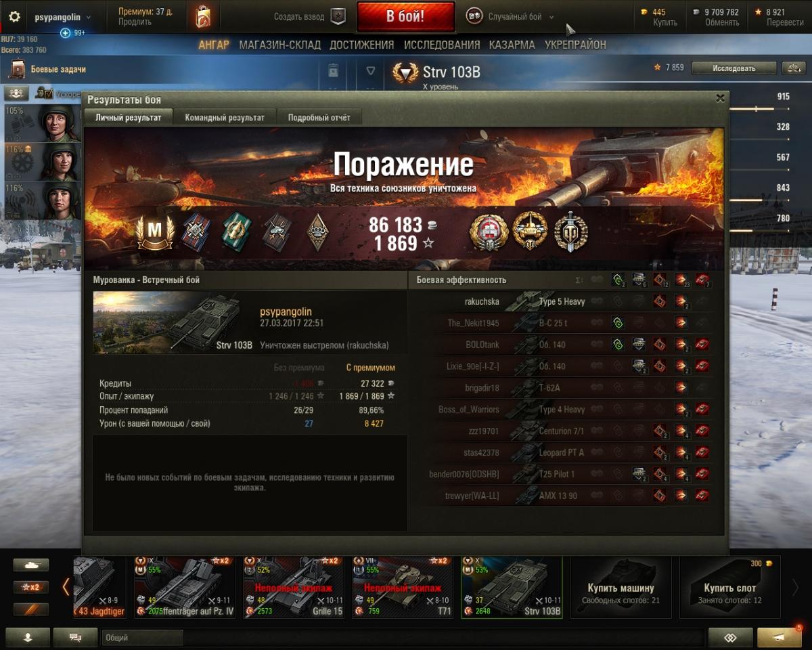Click the notifications icon at bottom right
This screenshot has height=650, width=812.
[780, 637]
